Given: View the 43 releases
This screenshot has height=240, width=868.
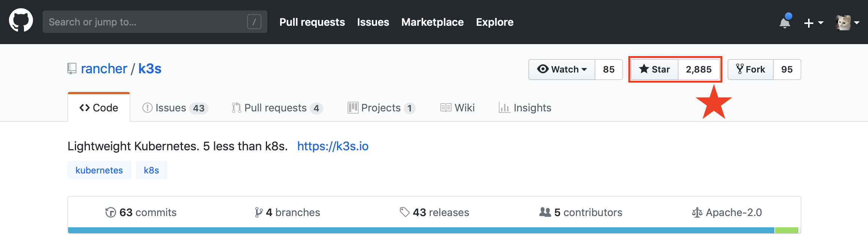Looking at the screenshot, I should pos(434,212).
